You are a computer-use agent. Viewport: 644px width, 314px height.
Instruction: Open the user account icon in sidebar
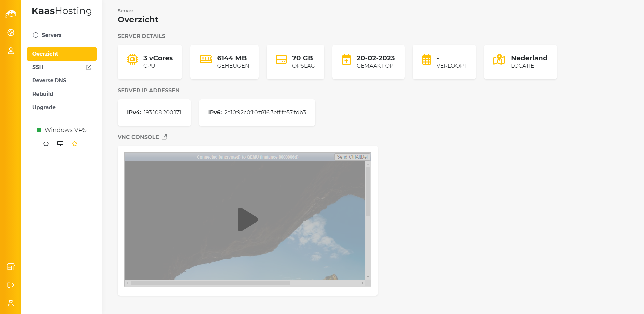click(x=11, y=51)
